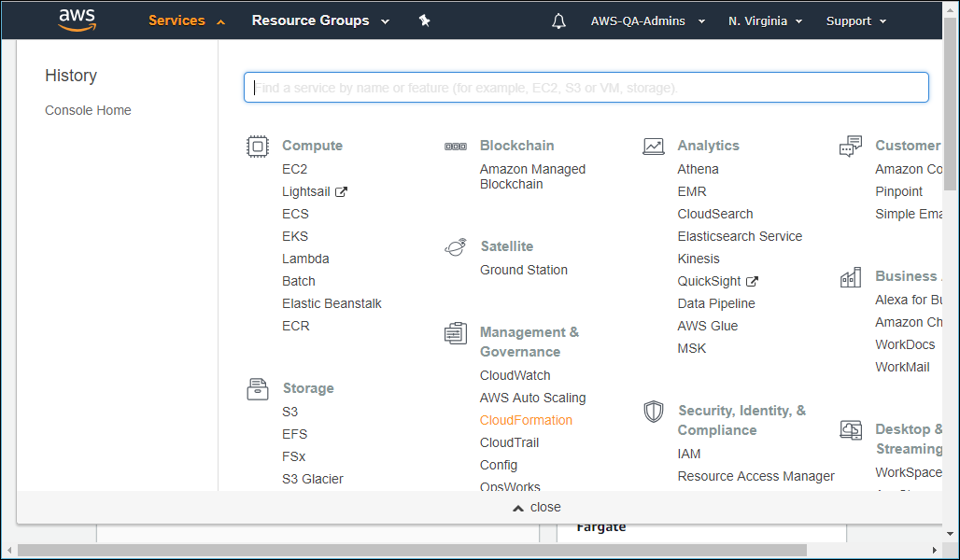Open the ECR service
Viewport: 960px width, 560px height.
pos(296,327)
